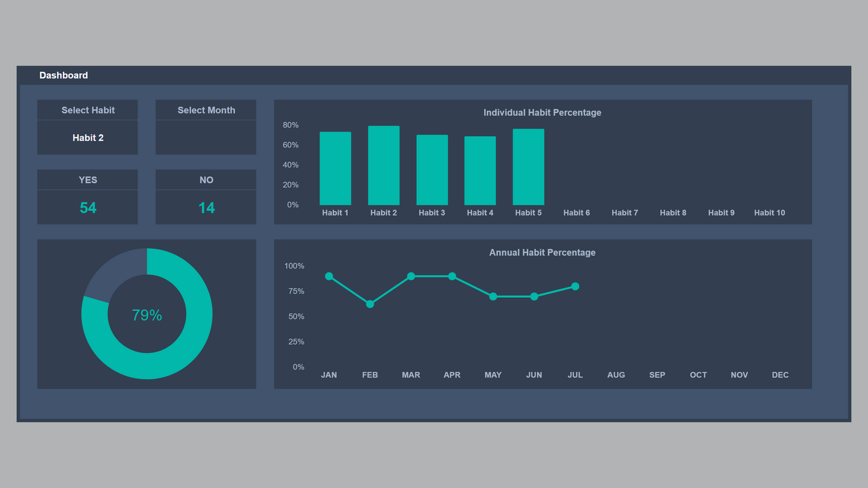Open the Select Habit dropdown showing Habit 2
This screenshot has width=868, height=488.
point(88,137)
